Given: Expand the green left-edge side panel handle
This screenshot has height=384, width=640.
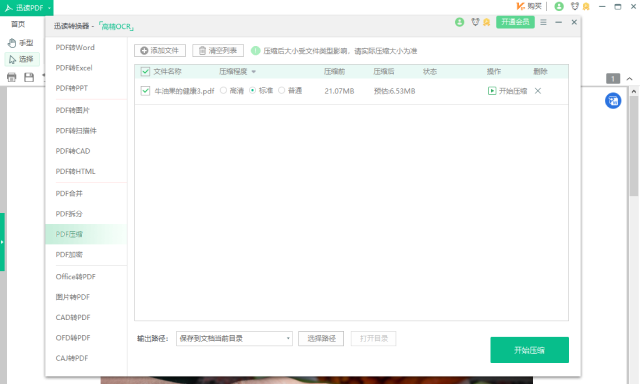Looking at the screenshot, I should point(2,242).
